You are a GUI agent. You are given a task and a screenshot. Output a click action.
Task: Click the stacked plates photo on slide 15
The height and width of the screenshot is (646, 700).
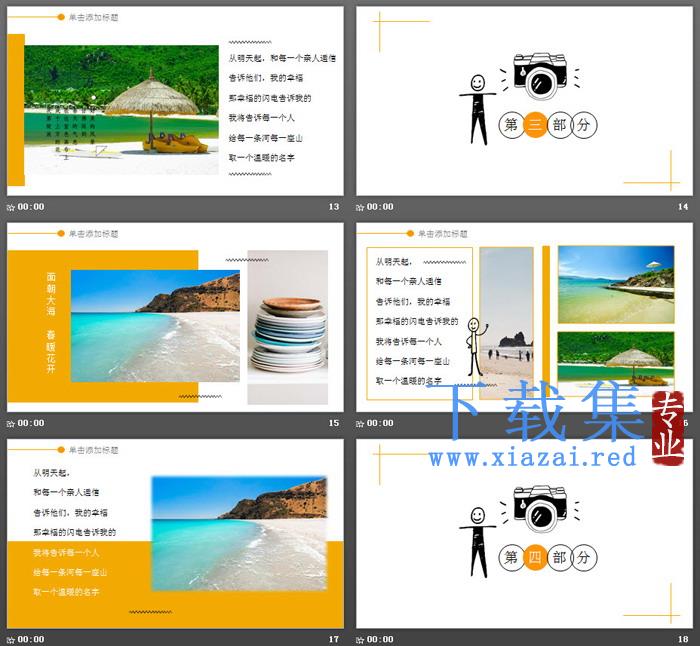point(288,327)
